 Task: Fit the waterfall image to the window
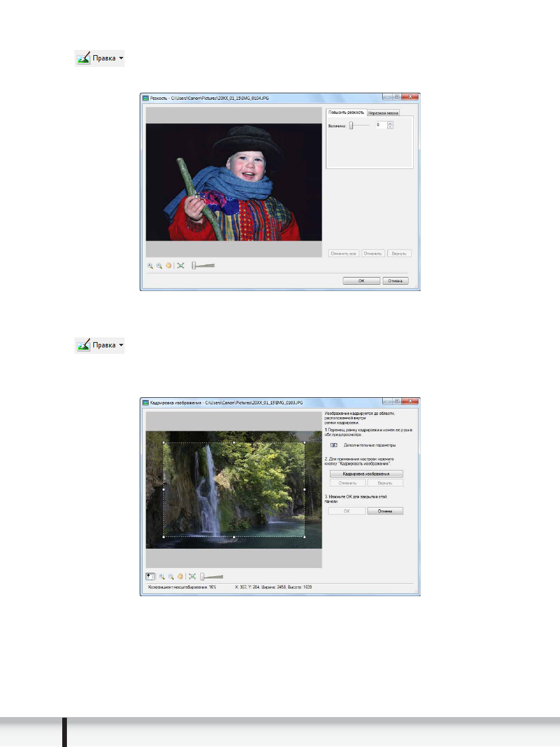tap(192, 577)
